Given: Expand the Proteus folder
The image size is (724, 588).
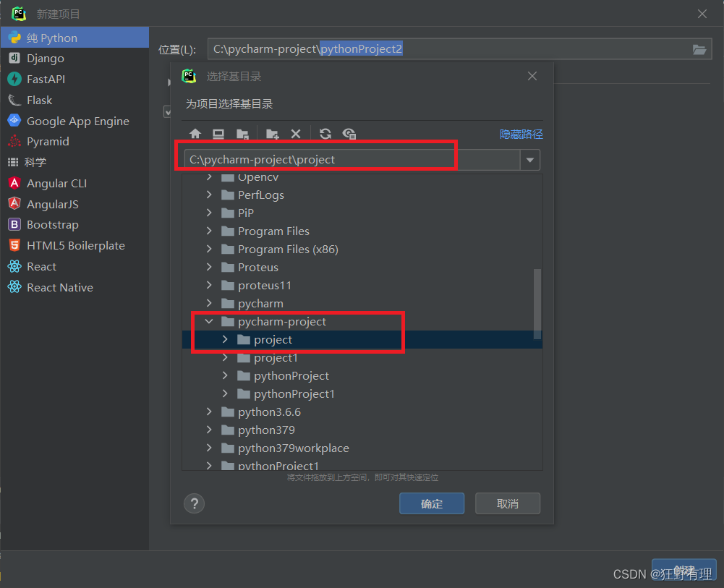Looking at the screenshot, I should [x=209, y=267].
